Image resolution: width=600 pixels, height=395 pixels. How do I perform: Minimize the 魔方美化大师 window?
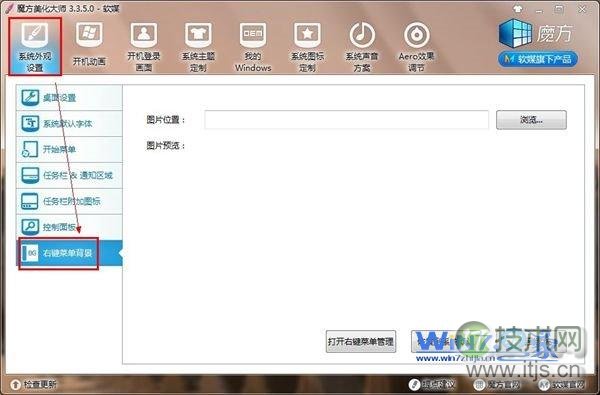(x=540, y=10)
